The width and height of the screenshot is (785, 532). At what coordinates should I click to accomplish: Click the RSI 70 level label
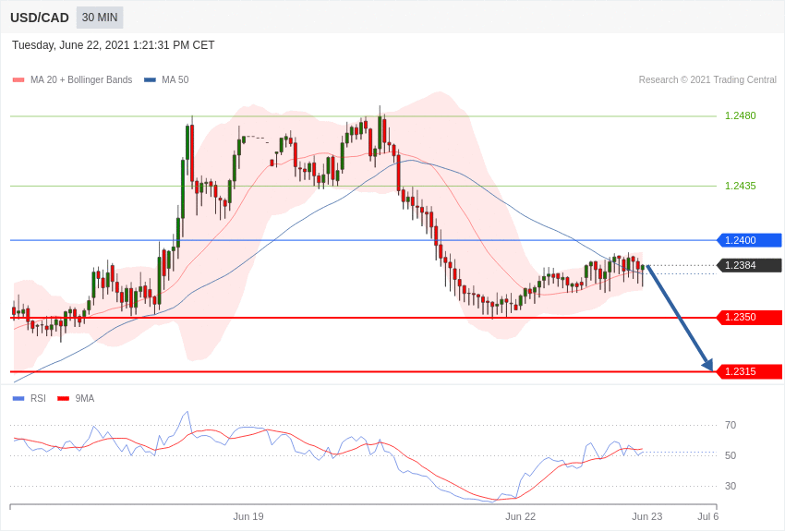(731, 425)
